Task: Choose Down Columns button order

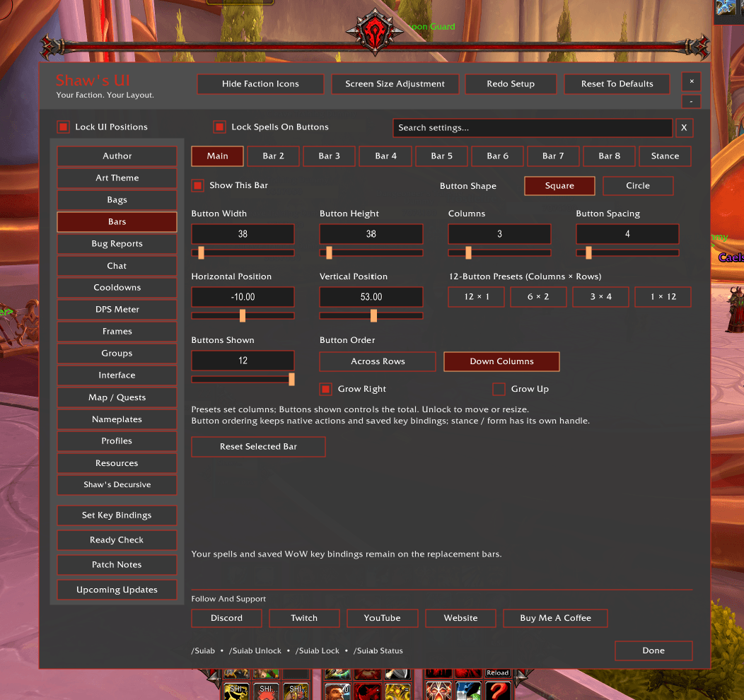Action: pyautogui.click(x=501, y=361)
